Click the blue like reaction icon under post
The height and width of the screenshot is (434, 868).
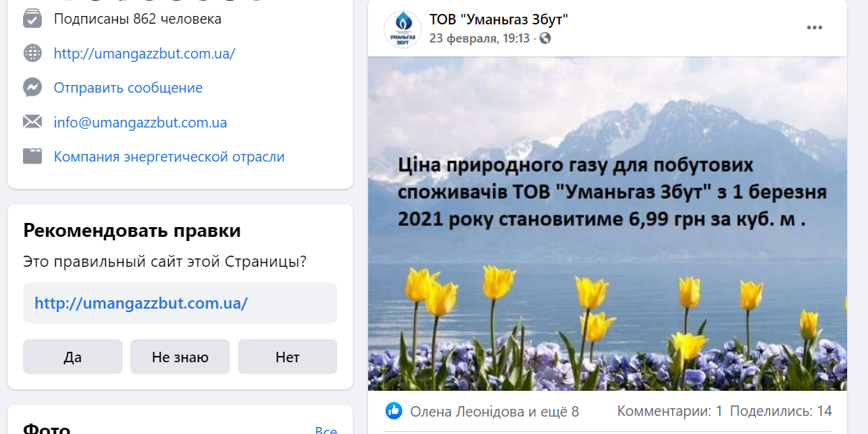point(394,411)
